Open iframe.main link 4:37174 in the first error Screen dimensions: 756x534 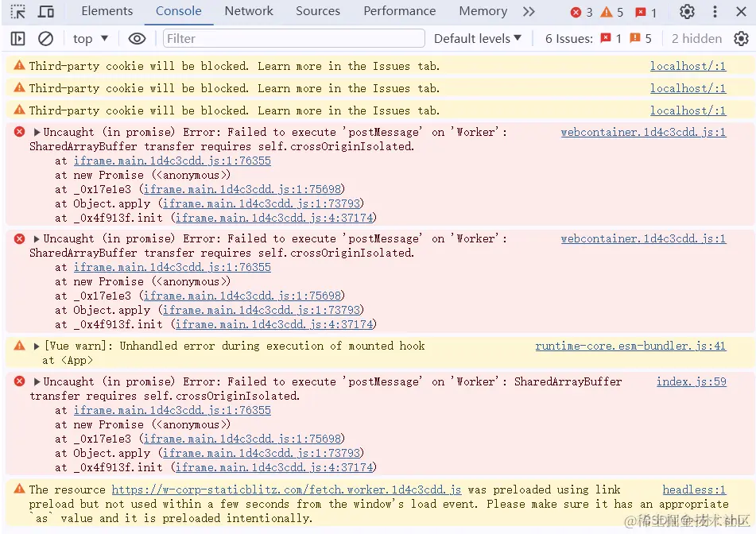274,218
